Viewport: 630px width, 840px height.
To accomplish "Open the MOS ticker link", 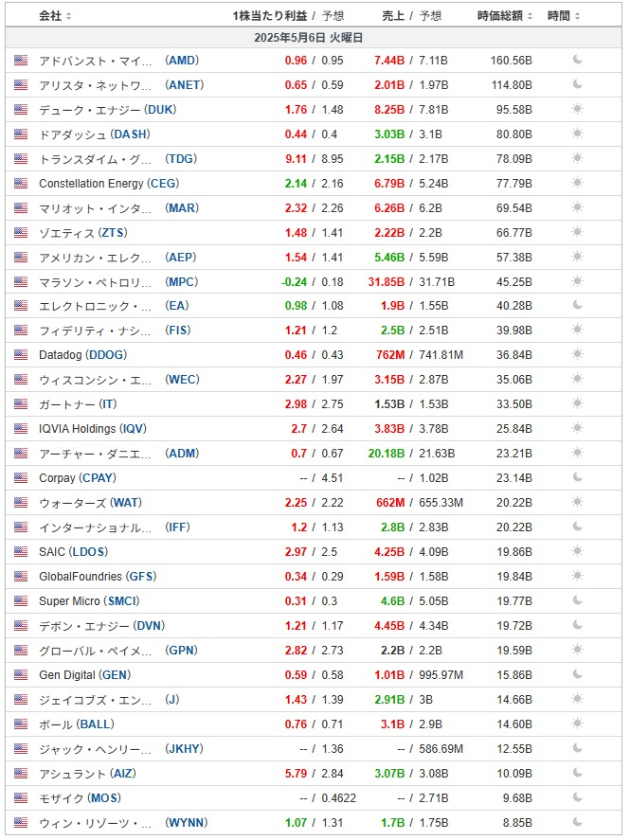I will [105, 798].
